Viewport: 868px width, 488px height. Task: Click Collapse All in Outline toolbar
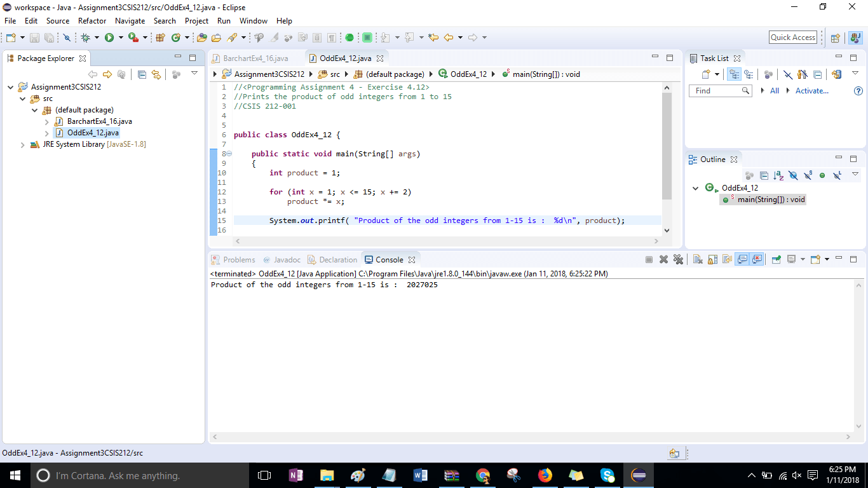764,175
